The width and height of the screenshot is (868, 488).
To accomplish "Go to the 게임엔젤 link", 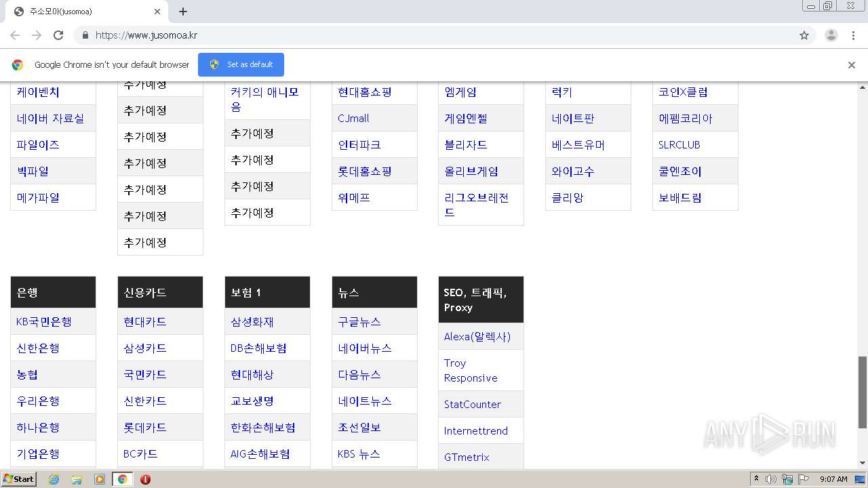I will (x=466, y=119).
